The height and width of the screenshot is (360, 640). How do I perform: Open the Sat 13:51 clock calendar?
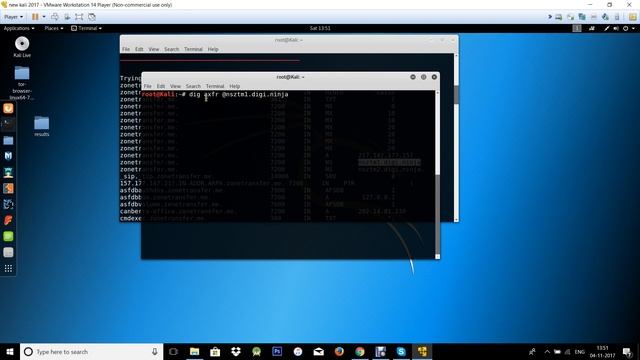click(320, 28)
